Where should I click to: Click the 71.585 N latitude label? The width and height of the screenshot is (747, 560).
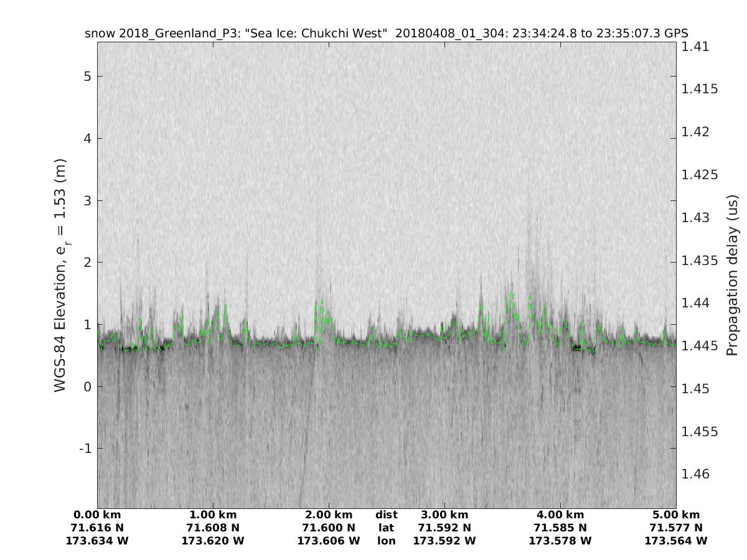click(x=560, y=528)
